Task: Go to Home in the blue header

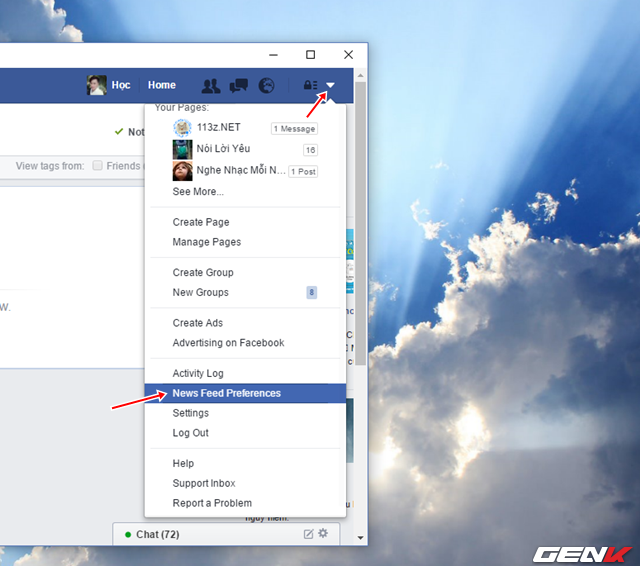Action: coord(162,85)
